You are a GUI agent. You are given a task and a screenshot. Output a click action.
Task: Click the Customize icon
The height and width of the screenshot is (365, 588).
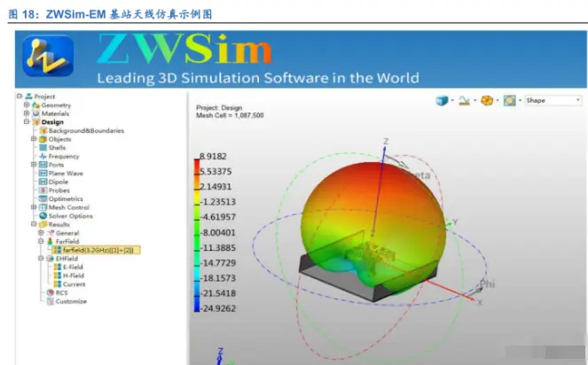[x=51, y=301]
